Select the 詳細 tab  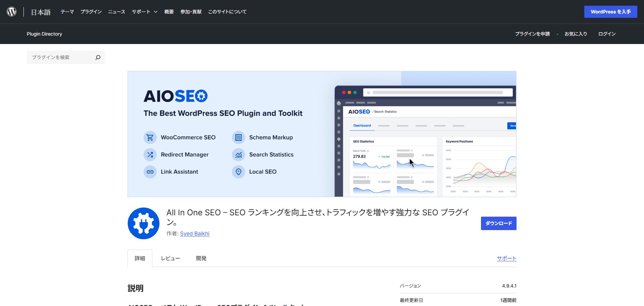[x=140, y=258]
